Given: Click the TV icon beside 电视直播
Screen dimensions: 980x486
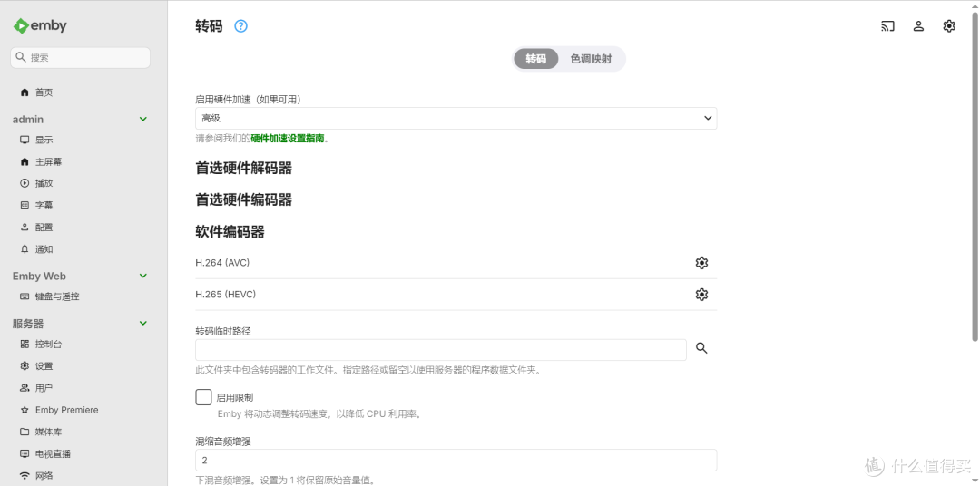Looking at the screenshot, I should click(x=24, y=453).
